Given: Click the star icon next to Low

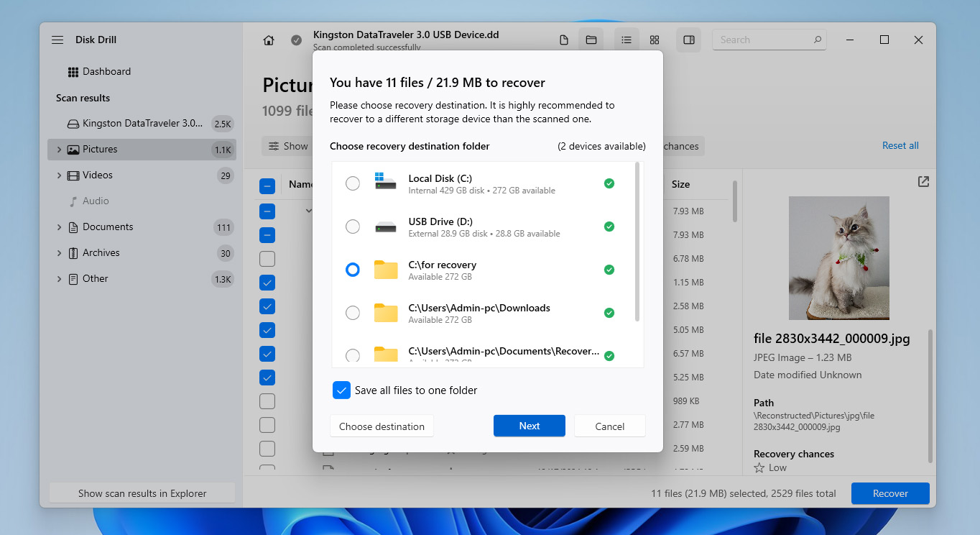Looking at the screenshot, I should 759,468.
